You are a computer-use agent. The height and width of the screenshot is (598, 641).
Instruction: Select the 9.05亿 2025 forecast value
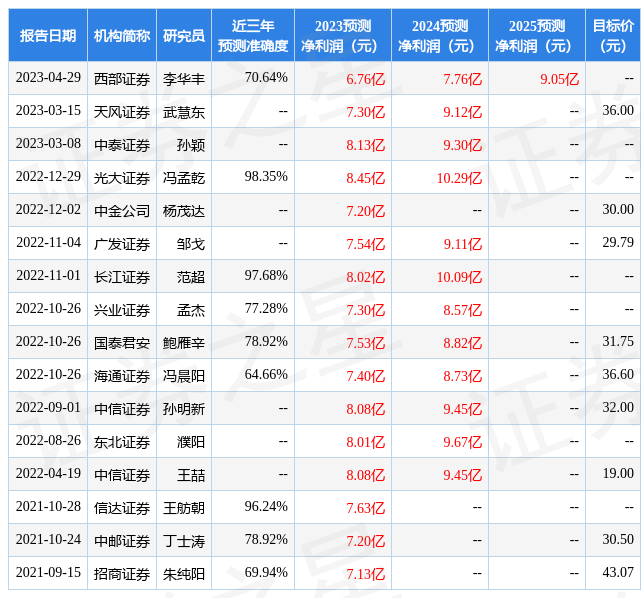coord(559,79)
